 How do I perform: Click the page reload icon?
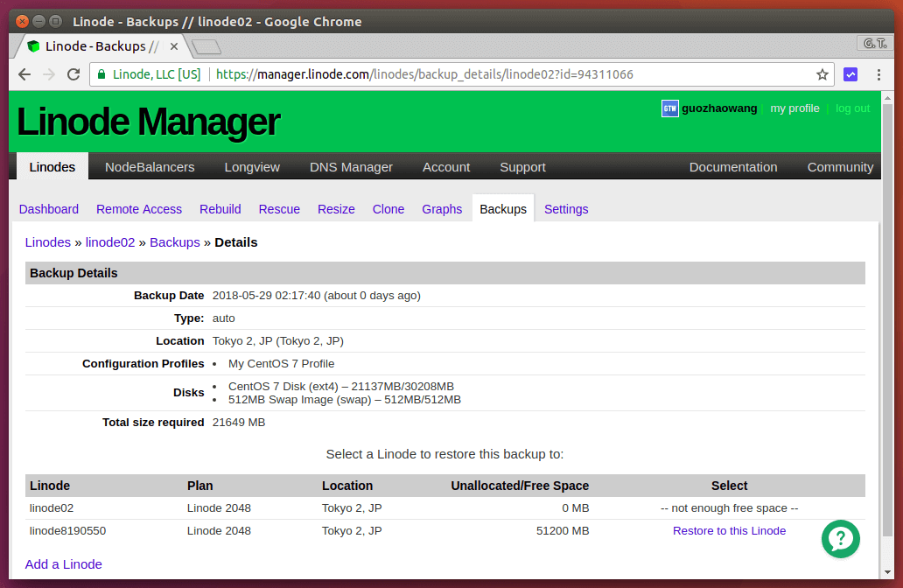73,74
